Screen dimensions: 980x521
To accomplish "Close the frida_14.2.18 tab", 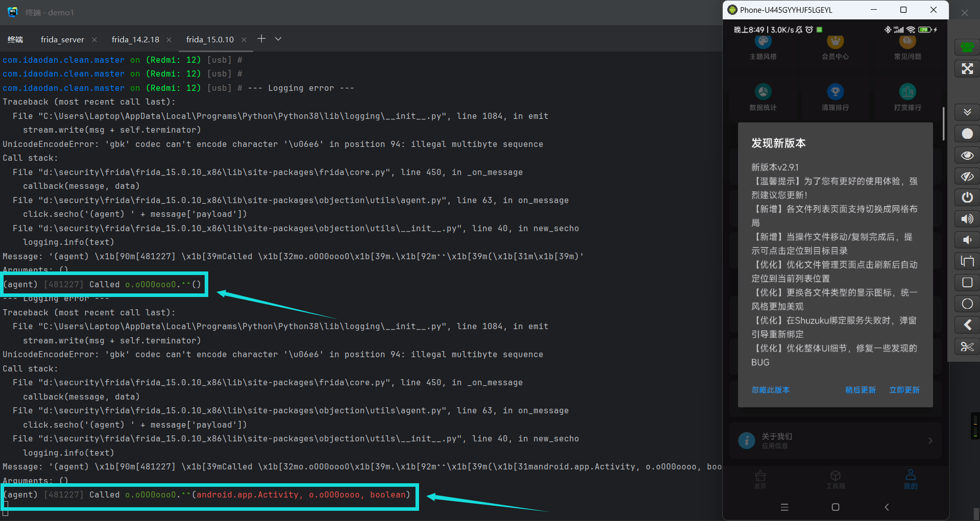I will (169, 40).
